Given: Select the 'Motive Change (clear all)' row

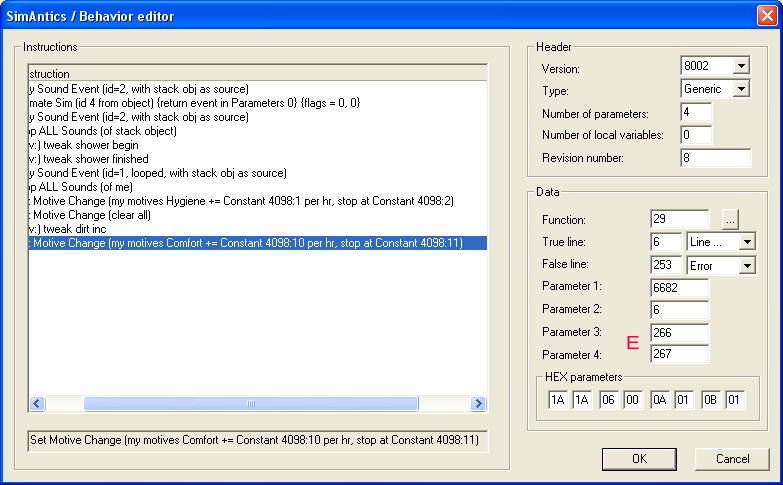Looking at the screenshot, I should [258, 215].
